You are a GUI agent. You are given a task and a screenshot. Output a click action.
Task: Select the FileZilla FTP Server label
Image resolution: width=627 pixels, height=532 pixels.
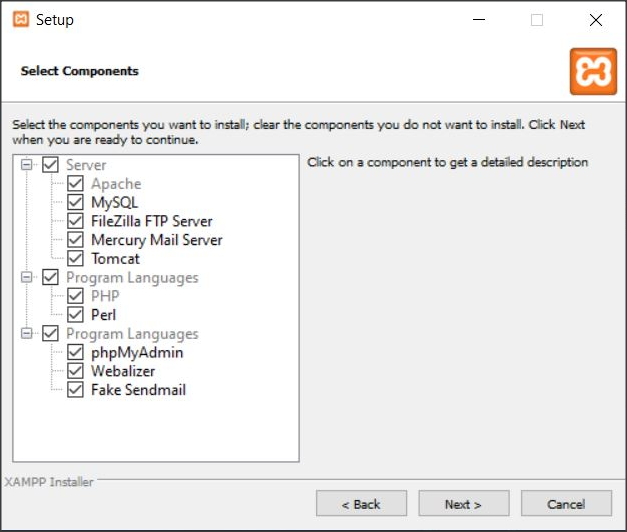152,221
